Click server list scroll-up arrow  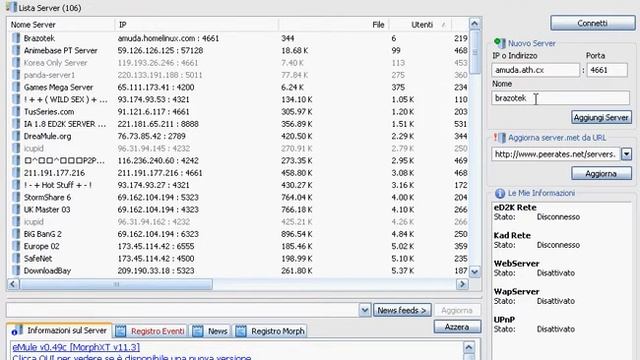click(474, 24)
